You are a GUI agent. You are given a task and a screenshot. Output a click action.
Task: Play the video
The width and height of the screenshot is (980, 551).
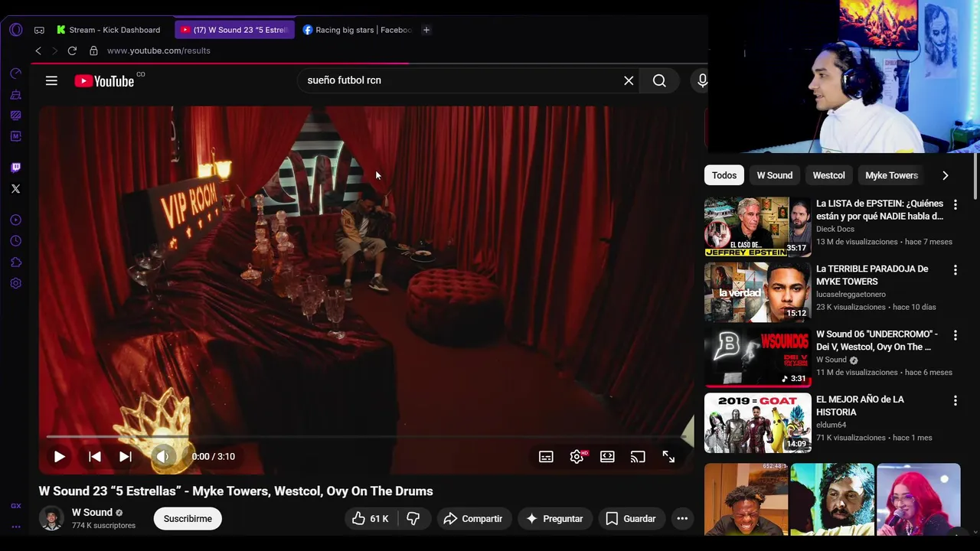point(59,457)
